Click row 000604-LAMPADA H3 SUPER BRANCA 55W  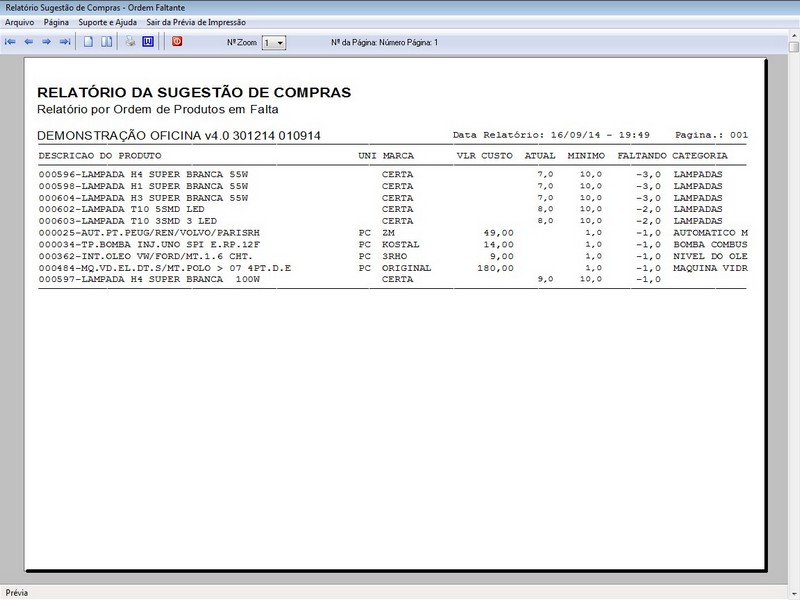click(x=392, y=198)
